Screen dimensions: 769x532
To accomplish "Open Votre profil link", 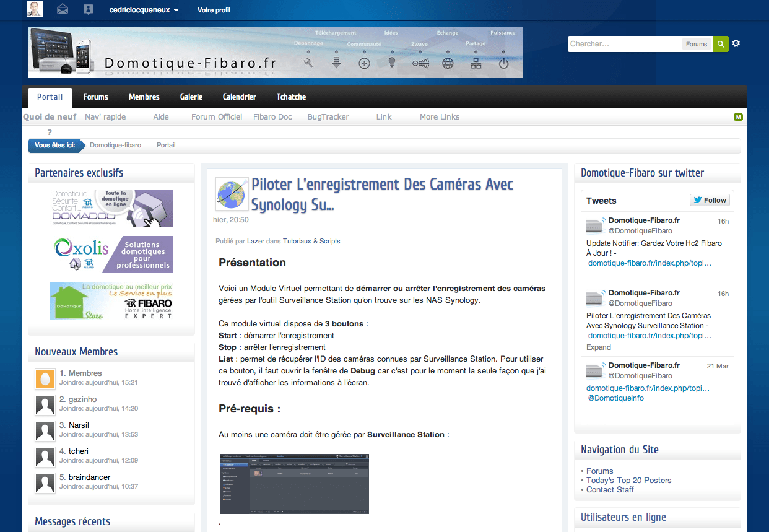I will tap(214, 10).
